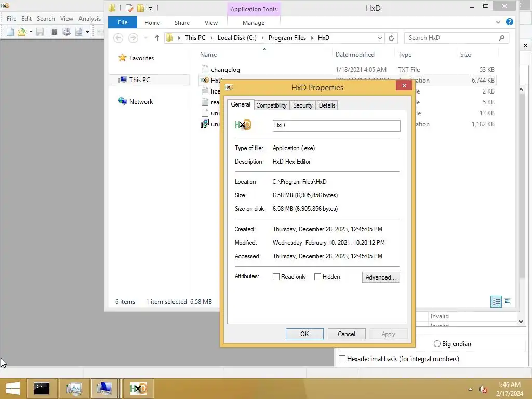
Task: Click the file name field containing HxD
Action: click(x=336, y=126)
